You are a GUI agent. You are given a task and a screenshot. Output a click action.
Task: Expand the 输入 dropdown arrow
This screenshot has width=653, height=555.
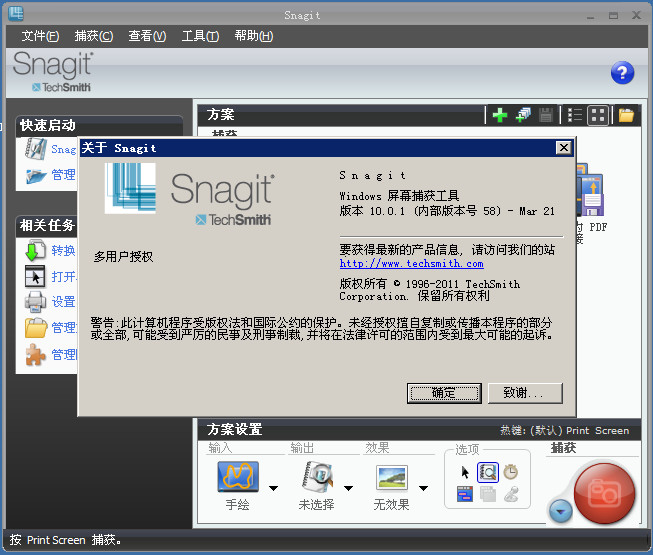(x=274, y=488)
